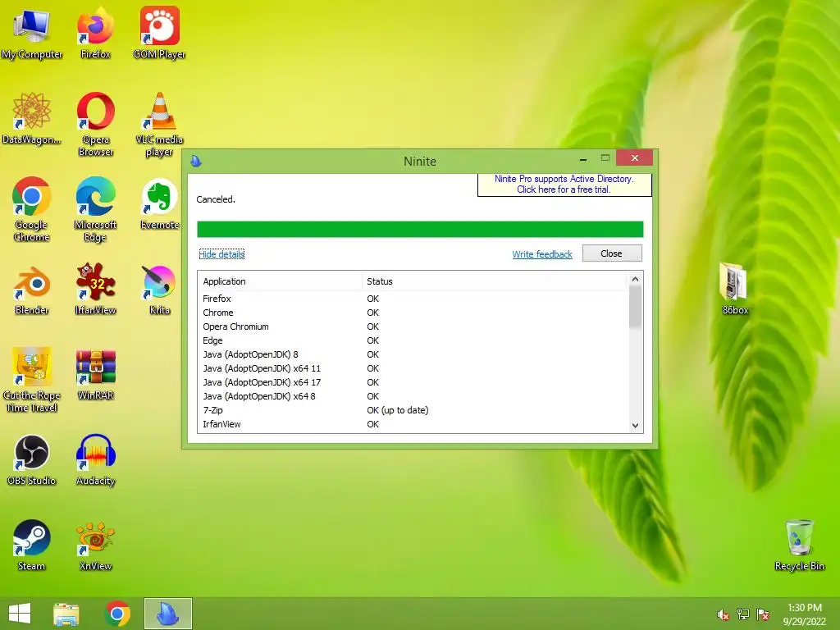Select the Firefox row in the list
Viewport: 840px width, 630px height.
coord(413,299)
